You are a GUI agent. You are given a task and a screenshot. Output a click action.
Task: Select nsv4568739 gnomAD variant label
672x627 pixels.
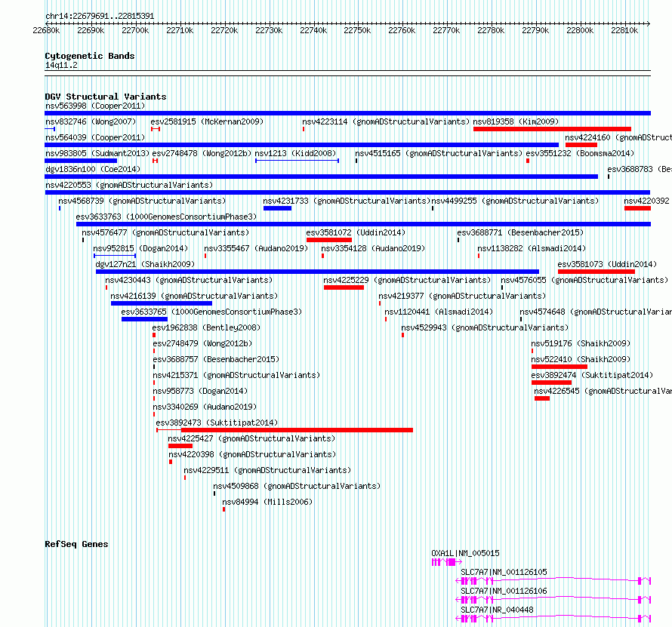(142, 201)
